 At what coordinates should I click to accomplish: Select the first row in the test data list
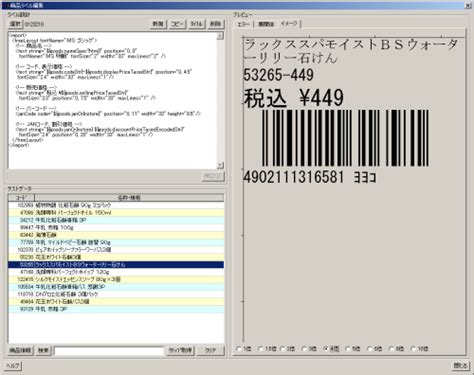point(116,205)
